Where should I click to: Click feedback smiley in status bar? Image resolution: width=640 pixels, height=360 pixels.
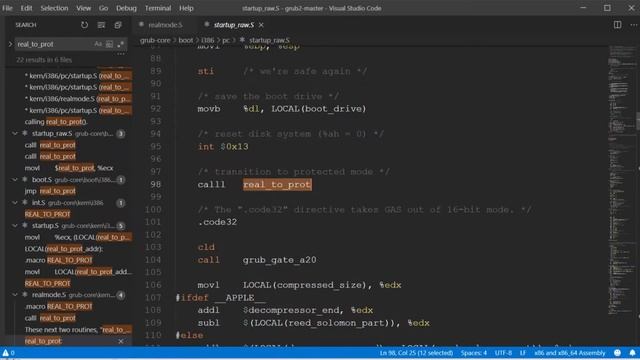point(618,353)
